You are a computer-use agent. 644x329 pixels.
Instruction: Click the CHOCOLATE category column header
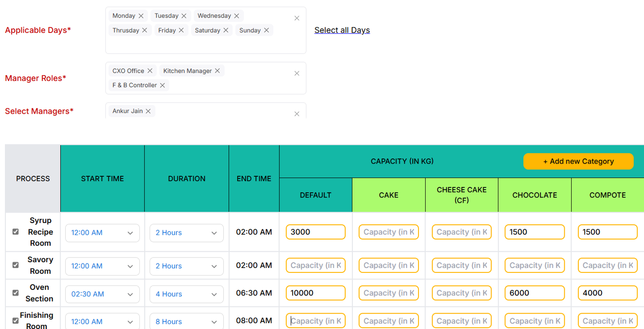535,195
